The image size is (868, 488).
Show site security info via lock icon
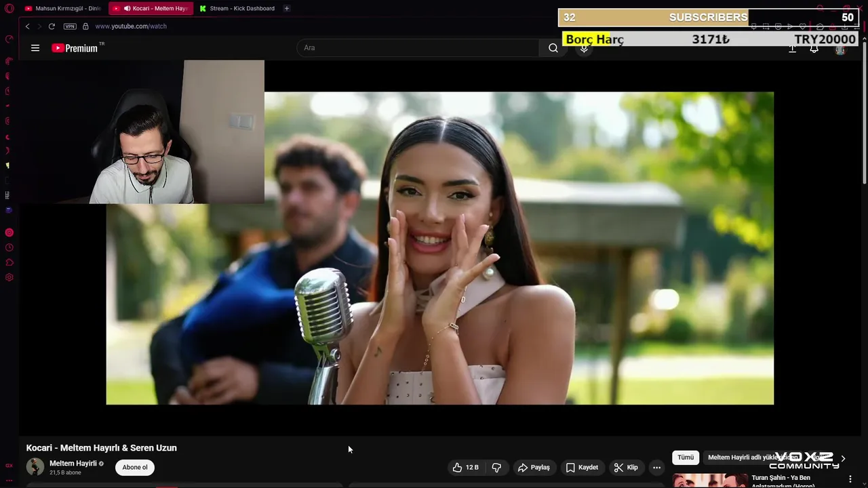(85, 26)
